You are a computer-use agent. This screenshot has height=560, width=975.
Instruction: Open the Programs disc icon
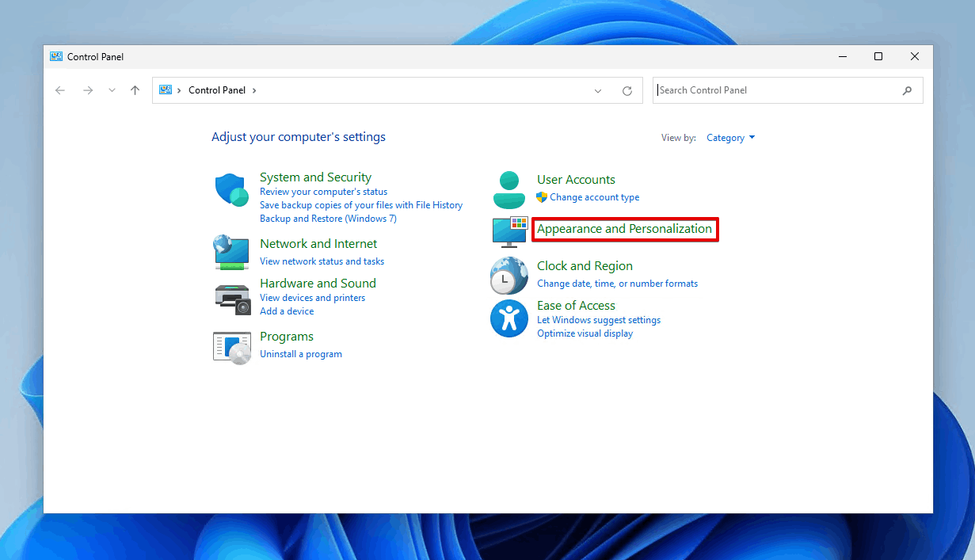point(232,347)
